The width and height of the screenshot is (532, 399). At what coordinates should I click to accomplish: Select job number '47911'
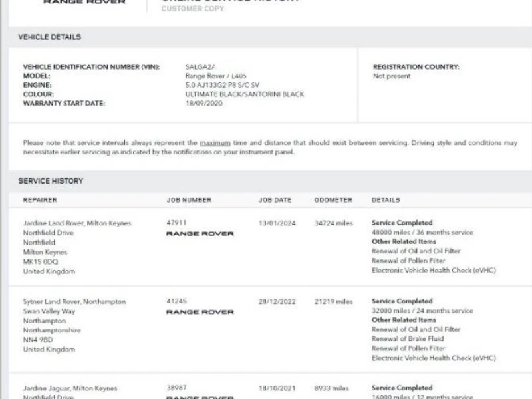pyautogui.click(x=176, y=223)
